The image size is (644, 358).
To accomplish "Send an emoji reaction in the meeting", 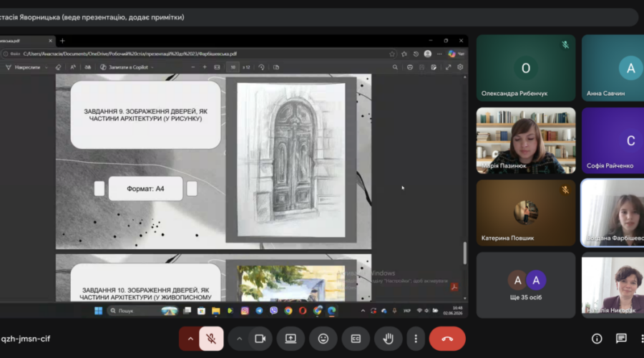I will (323, 339).
